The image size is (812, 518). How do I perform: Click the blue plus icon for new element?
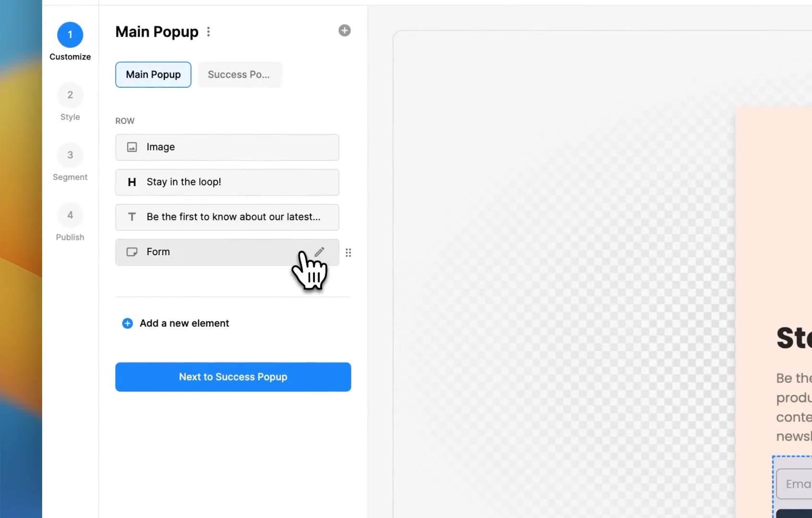coord(127,323)
